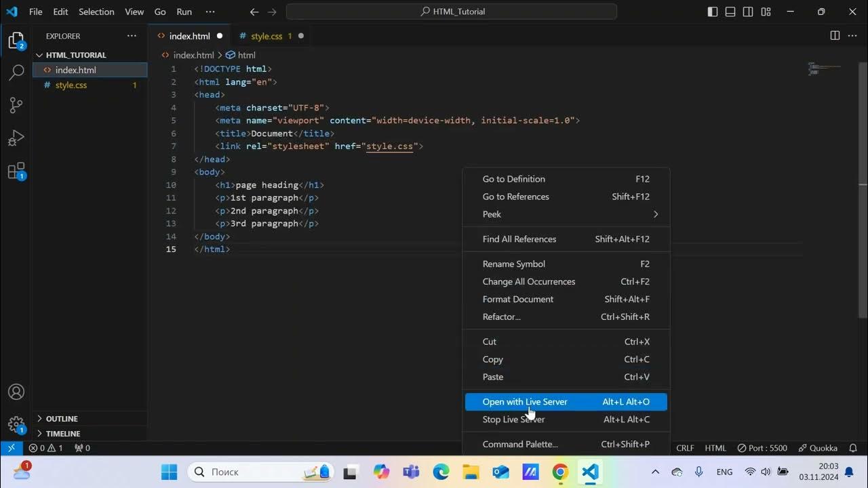Choose Stop Live Server

pyautogui.click(x=566, y=420)
